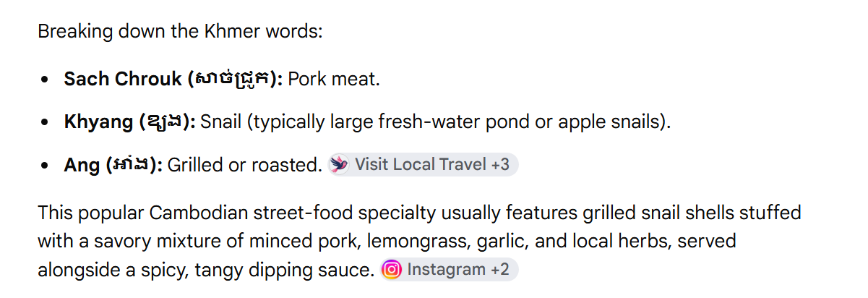
Task: Click the 'Breaking down the Khmer words' line
Action: pyautogui.click(x=180, y=32)
